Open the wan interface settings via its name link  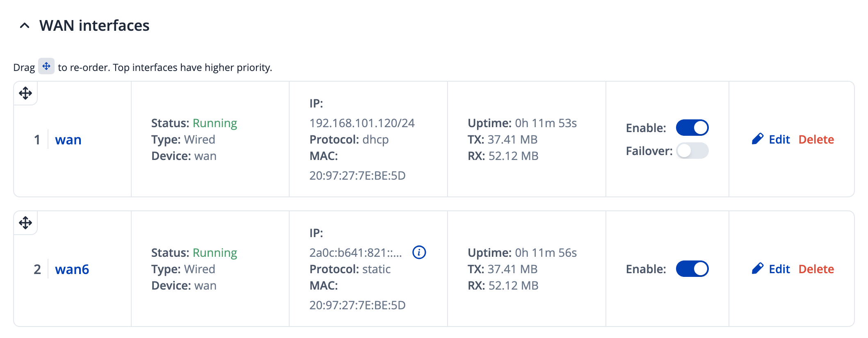pyautogui.click(x=68, y=139)
